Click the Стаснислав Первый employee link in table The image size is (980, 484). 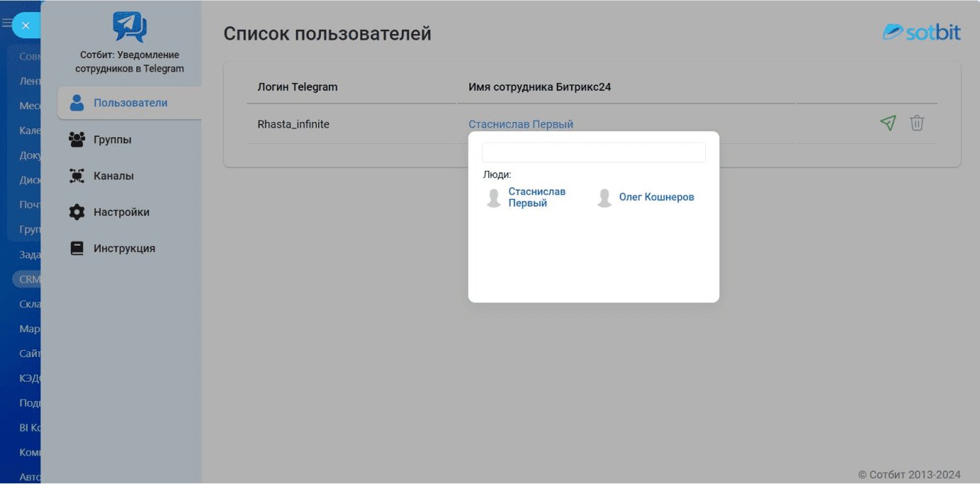click(521, 124)
